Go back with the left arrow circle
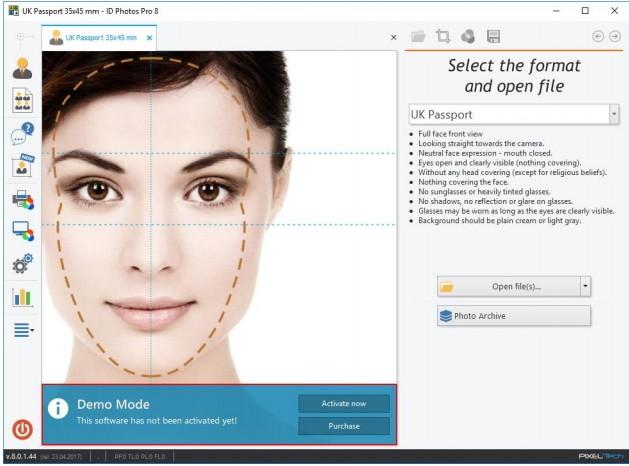 [x=598, y=36]
